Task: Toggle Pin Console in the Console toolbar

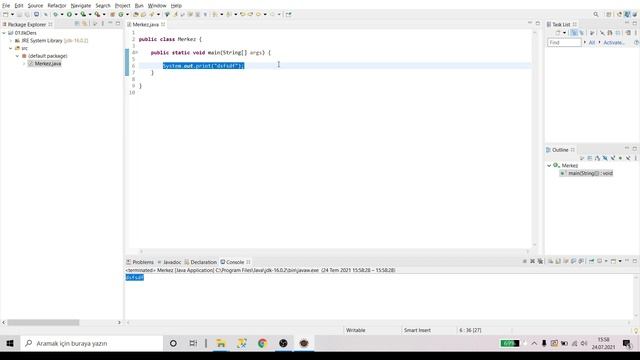Action: click(591, 261)
